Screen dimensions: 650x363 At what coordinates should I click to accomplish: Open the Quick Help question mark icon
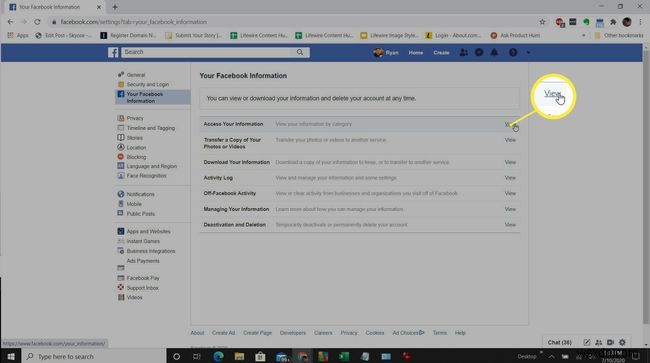[513, 53]
